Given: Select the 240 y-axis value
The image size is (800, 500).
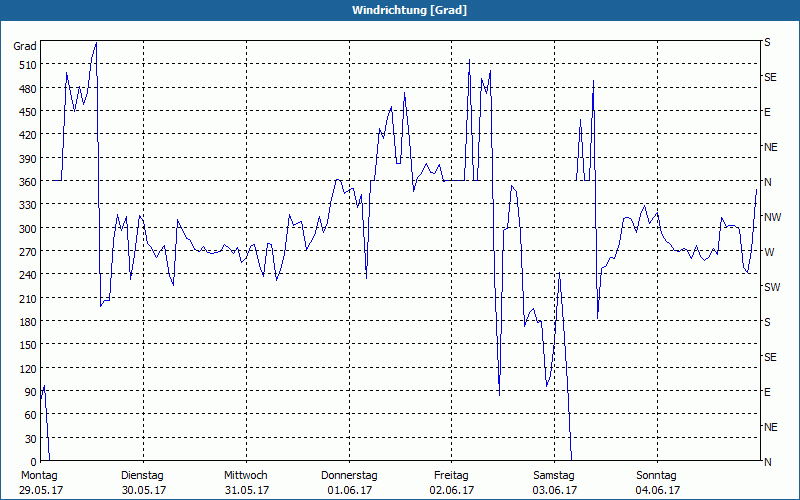Looking at the screenshot, I should [28, 275].
